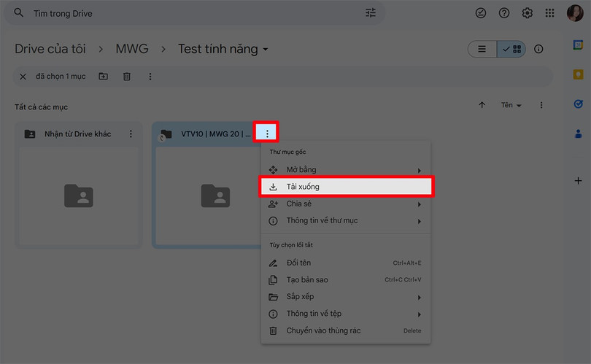The width and height of the screenshot is (591, 364).
Task: Click the move to folder icon
Action: tap(103, 77)
